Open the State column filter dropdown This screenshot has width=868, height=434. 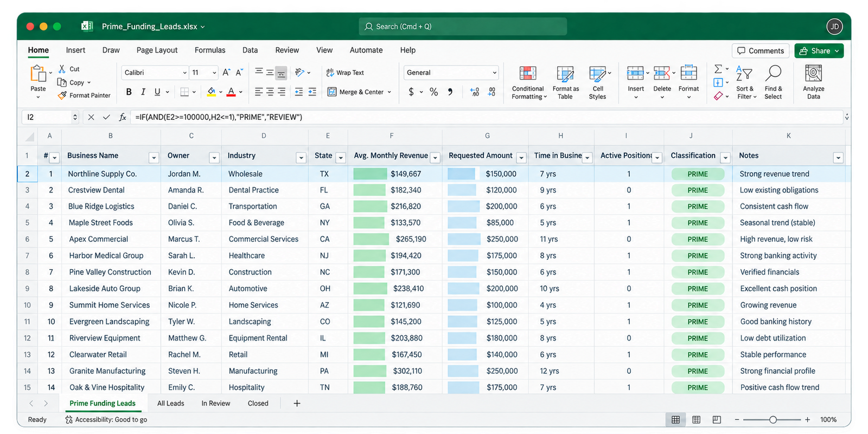[341, 158]
